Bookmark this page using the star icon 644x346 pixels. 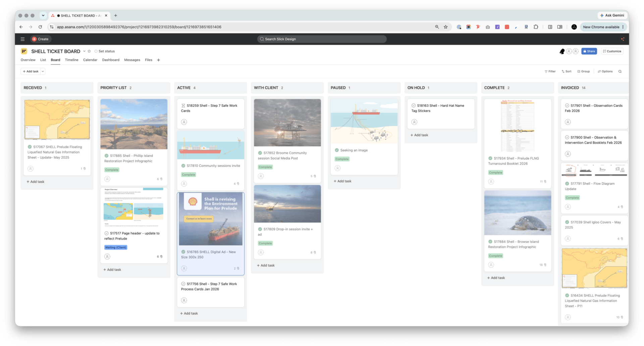coord(446,27)
